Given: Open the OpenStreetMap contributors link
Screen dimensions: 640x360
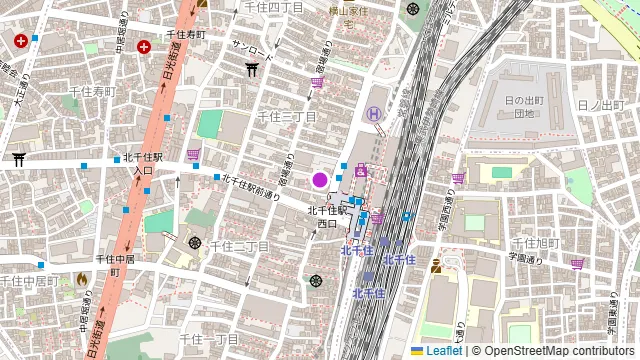Looking at the screenshot, I should [x=559, y=351].
